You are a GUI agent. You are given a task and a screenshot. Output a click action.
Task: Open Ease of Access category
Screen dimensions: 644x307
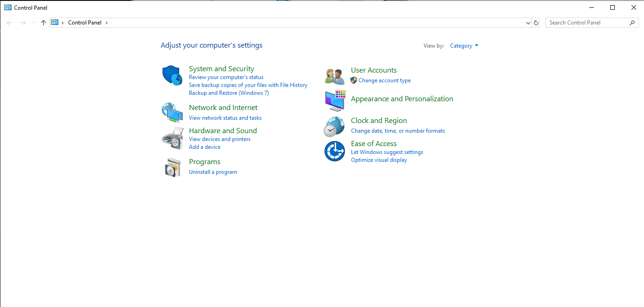click(x=374, y=144)
